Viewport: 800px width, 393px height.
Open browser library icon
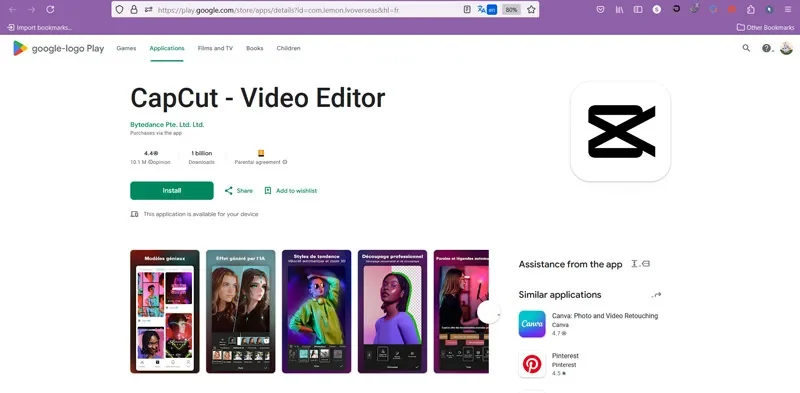pyautogui.click(x=619, y=9)
